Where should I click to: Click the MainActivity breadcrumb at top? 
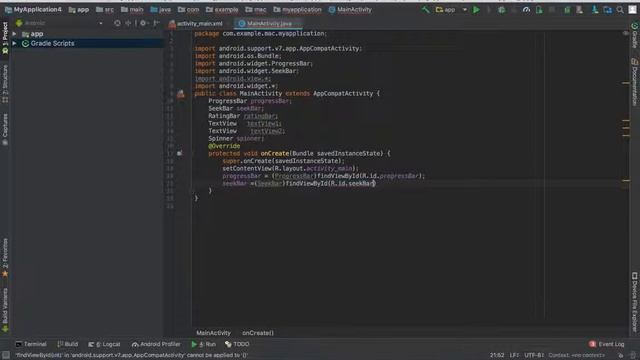(350, 9)
